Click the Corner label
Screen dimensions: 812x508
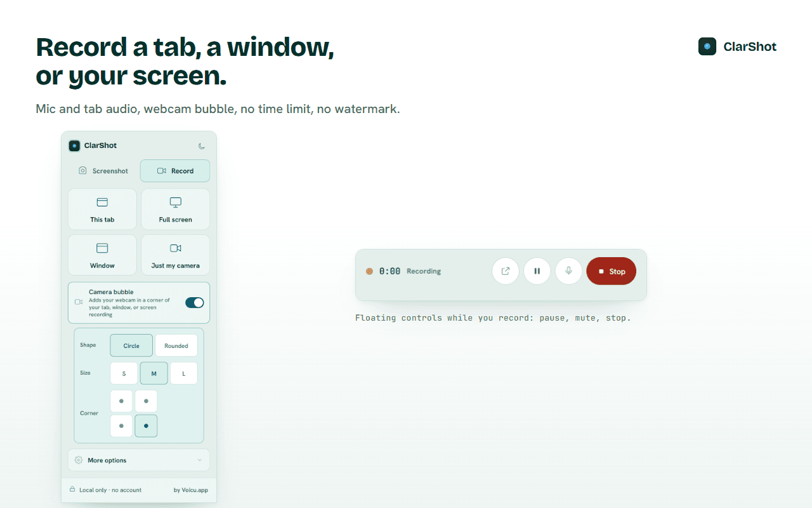pos(89,413)
